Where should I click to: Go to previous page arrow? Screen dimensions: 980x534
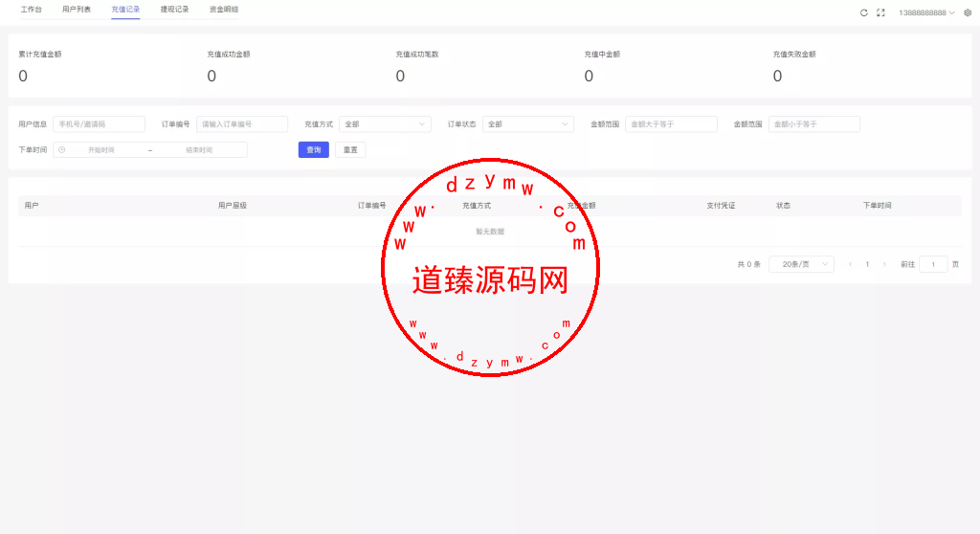[851, 264]
